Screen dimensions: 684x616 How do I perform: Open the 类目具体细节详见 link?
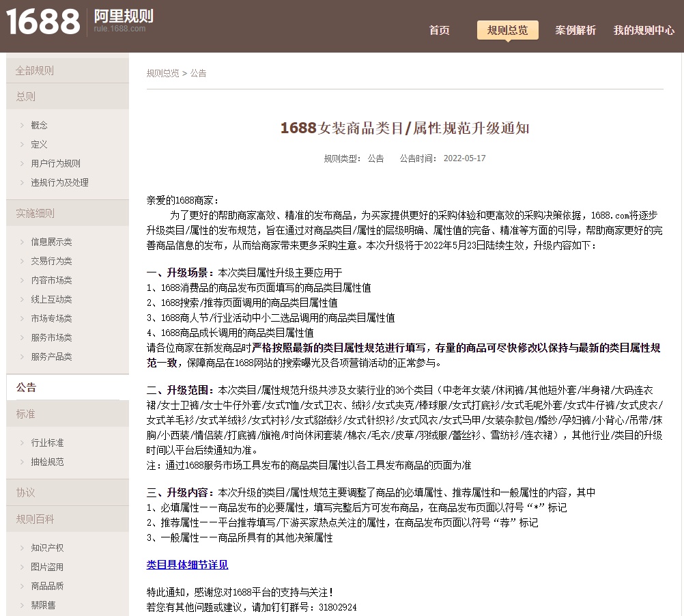coord(187,565)
